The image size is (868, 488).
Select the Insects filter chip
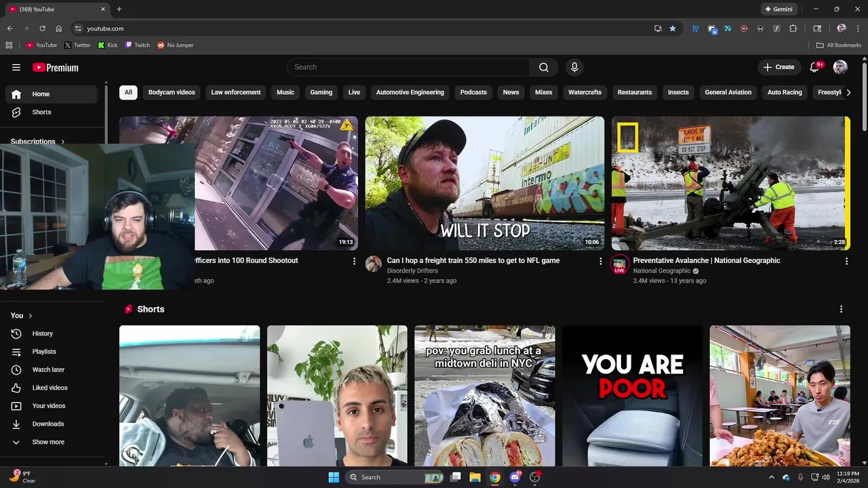pos(678,92)
